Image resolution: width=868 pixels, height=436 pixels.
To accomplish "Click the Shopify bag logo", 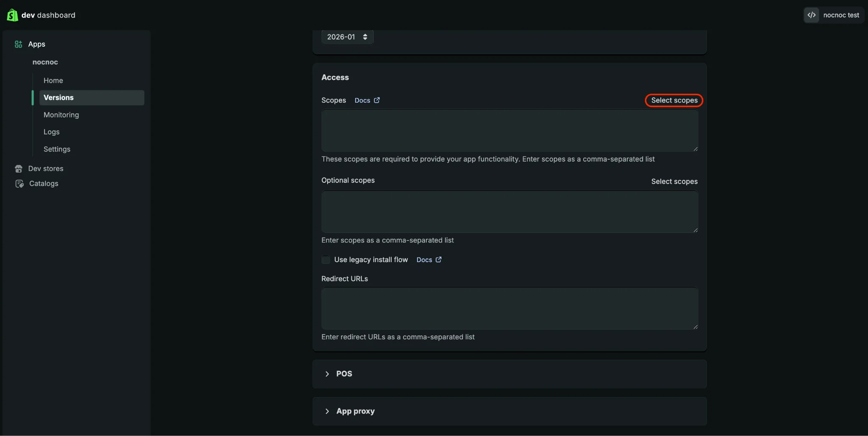I will (x=12, y=15).
